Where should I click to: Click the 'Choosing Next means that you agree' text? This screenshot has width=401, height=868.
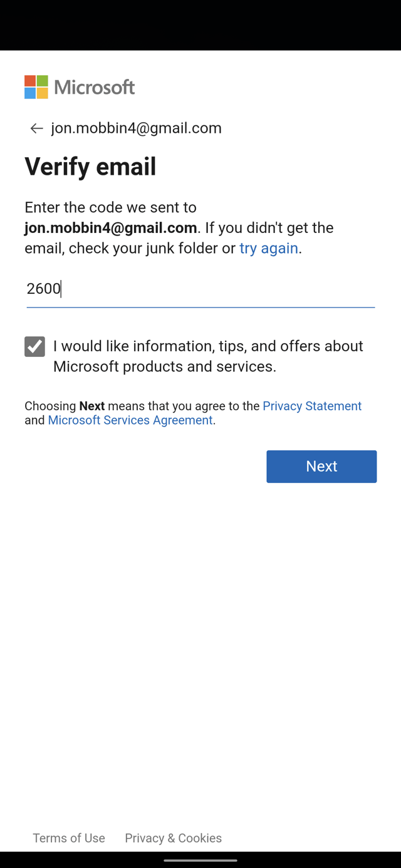click(x=142, y=406)
